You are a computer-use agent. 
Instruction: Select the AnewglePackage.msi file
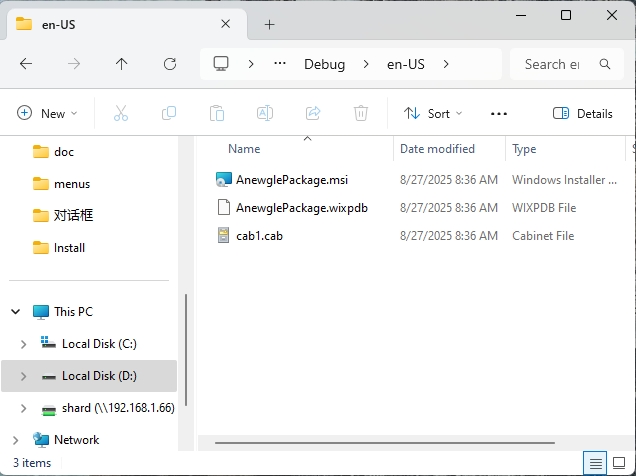pos(292,180)
